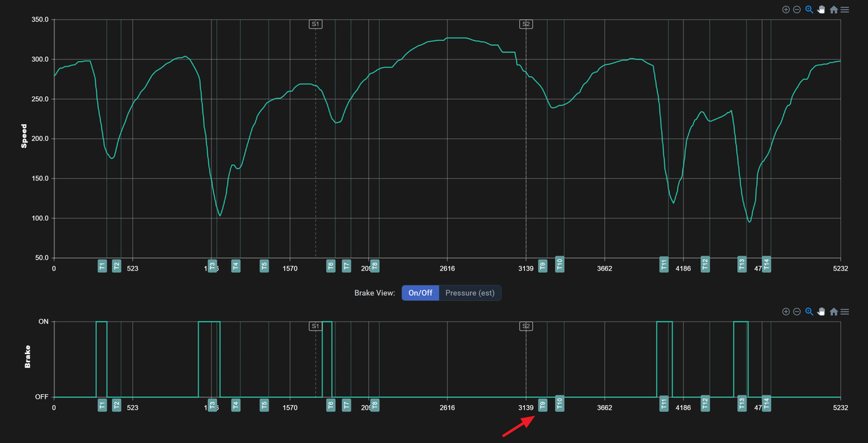Click the T6 marker on the Brake chart
Screen dimensions: 868x443
click(x=331, y=405)
